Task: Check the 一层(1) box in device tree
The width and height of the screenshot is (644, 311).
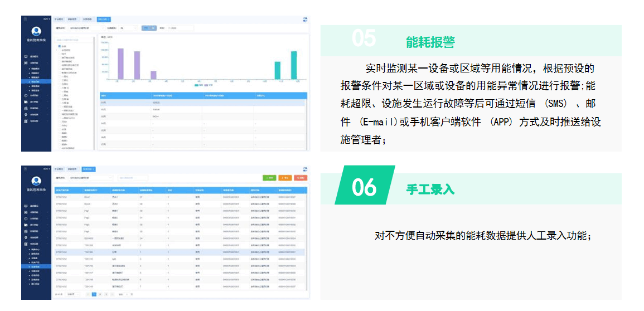Action: (x=60, y=76)
